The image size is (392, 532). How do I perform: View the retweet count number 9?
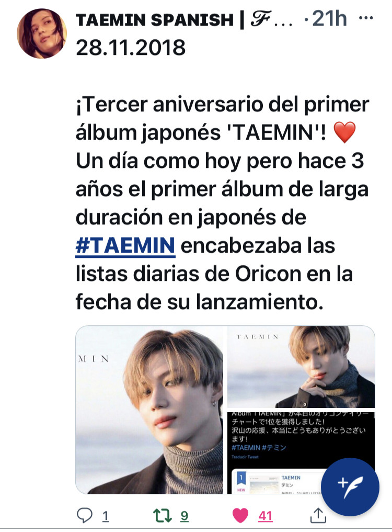click(184, 516)
